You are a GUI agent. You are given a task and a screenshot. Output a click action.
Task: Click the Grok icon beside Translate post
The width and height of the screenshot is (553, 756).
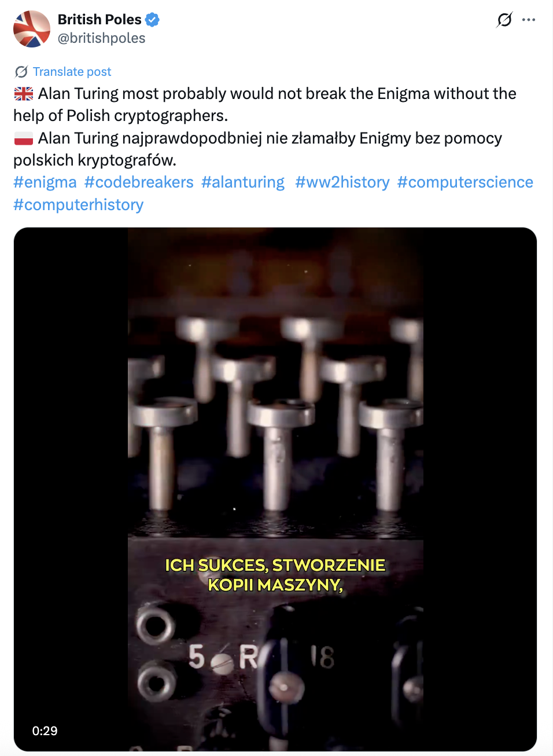(21, 71)
